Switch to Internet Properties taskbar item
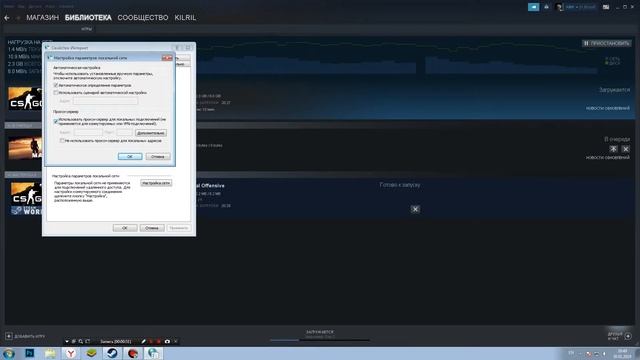Viewport: 640px width, 360px height. pyautogui.click(x=153, y=353)
